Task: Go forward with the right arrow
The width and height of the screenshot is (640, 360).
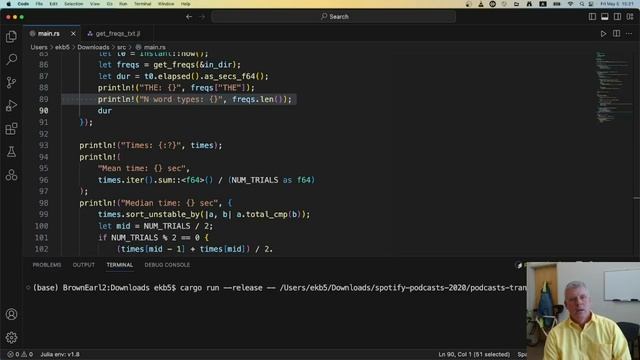Action: point(202,17)
